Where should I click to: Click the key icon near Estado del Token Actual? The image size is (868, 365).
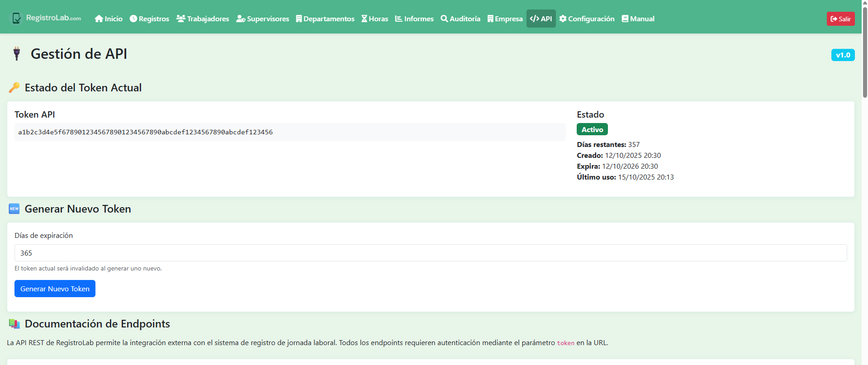click(x=14, y=87)
